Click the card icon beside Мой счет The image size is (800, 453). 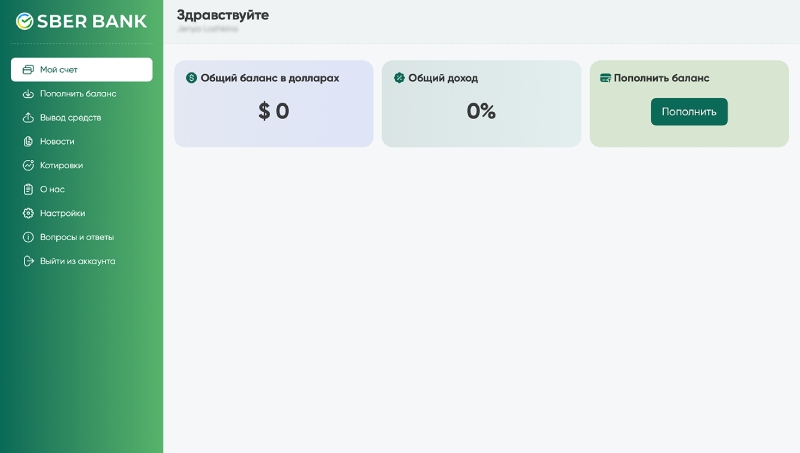pyautogui.click(x=28, y=70)
